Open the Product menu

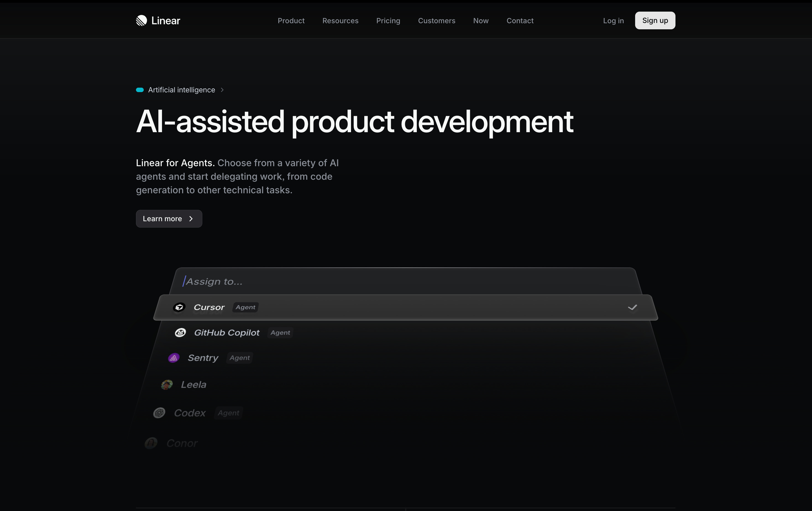tap(291, 21)
